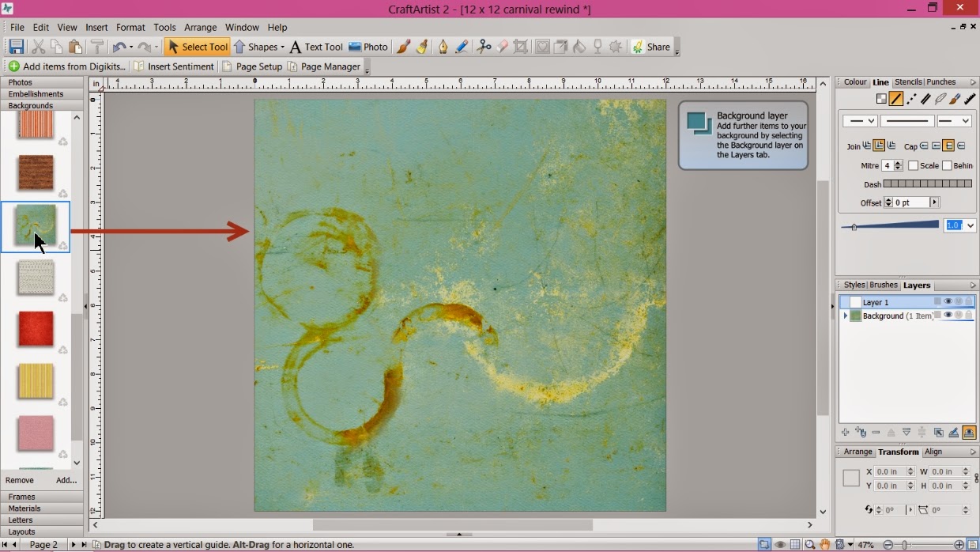Click Insert Sentiment button
Viewport: 980px width, 552px height.
pyautogui.click(x=174, y=66)
